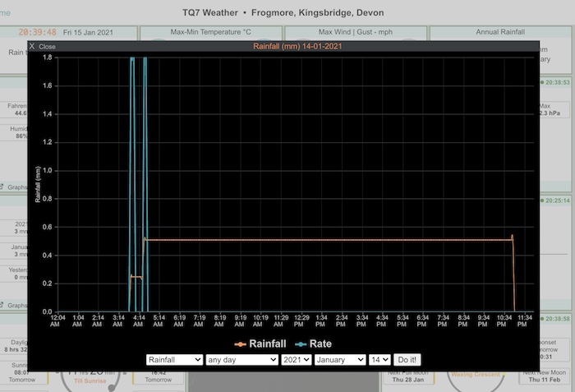Click the first blue rate spike near 4:14 AM
Screen dimensions: 575x392
point(132,183)
